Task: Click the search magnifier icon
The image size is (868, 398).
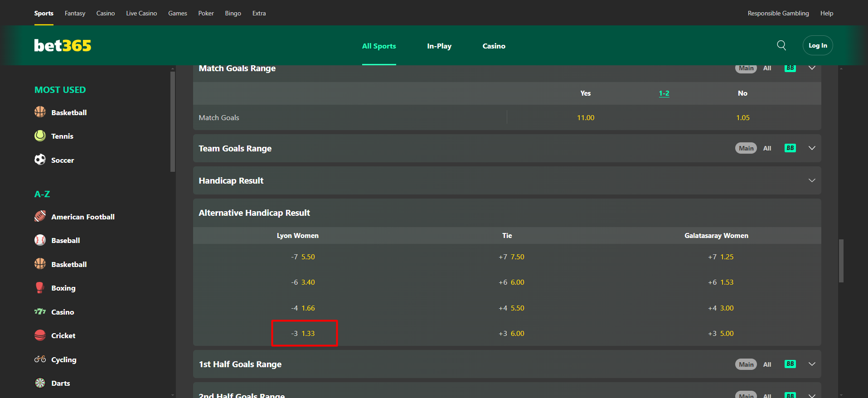Action: tap(781, 45)
